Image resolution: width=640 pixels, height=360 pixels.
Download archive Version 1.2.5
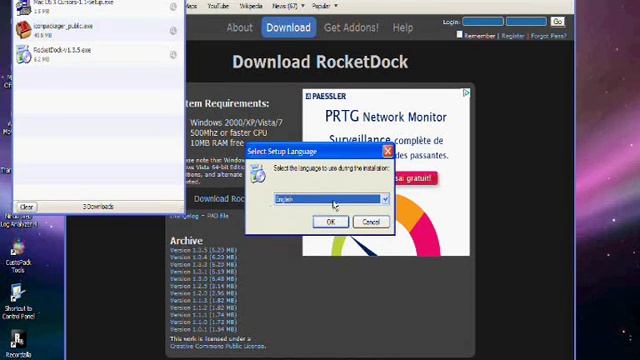(x=203, y=286)
